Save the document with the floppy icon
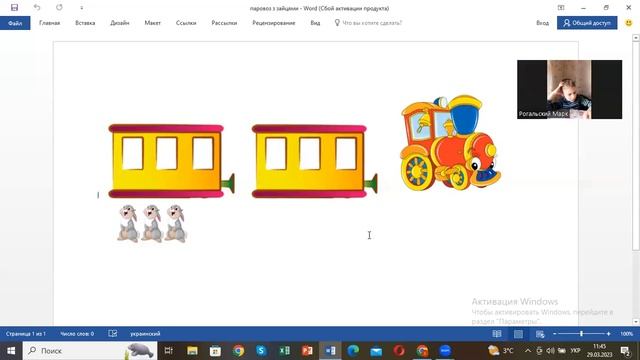Image resolution: width=640 pixels, height=360 pixels. (x=14, y=7)
